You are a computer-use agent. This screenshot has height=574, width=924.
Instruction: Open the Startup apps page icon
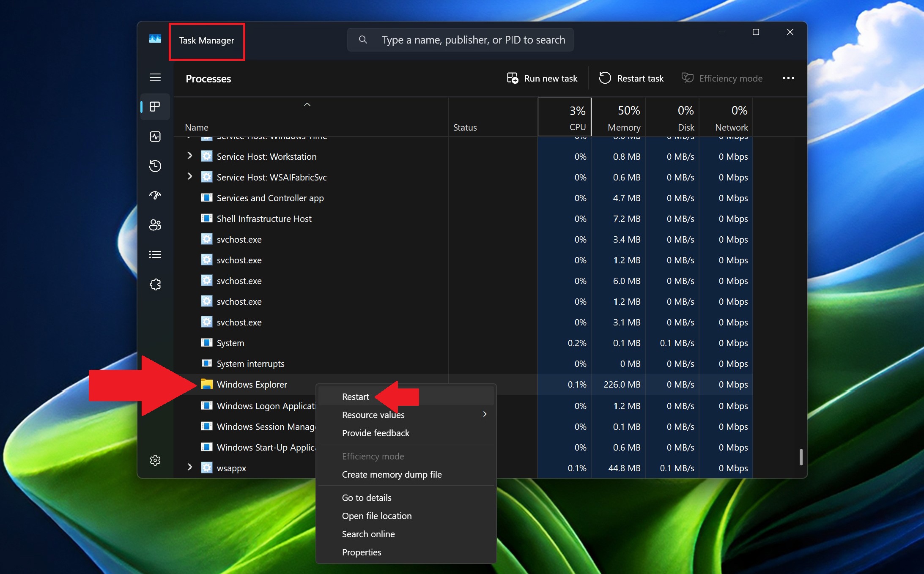[155, 195]
